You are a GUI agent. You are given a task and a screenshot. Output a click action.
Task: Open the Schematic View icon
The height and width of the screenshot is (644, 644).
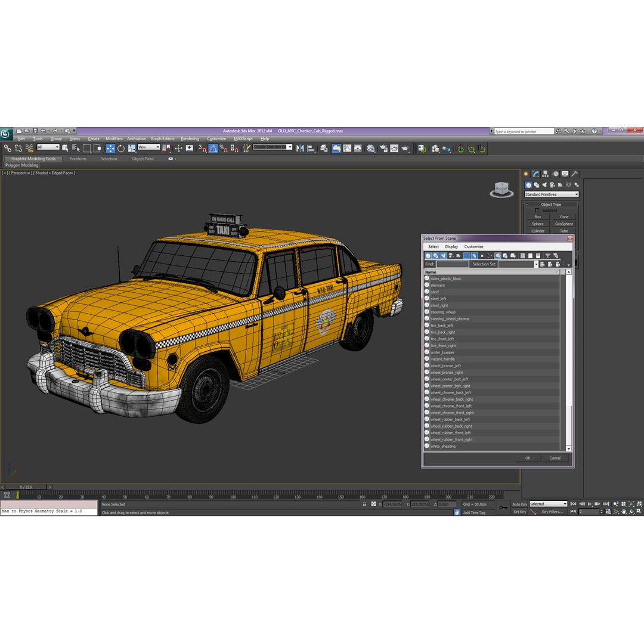click(x=358, y=148)
